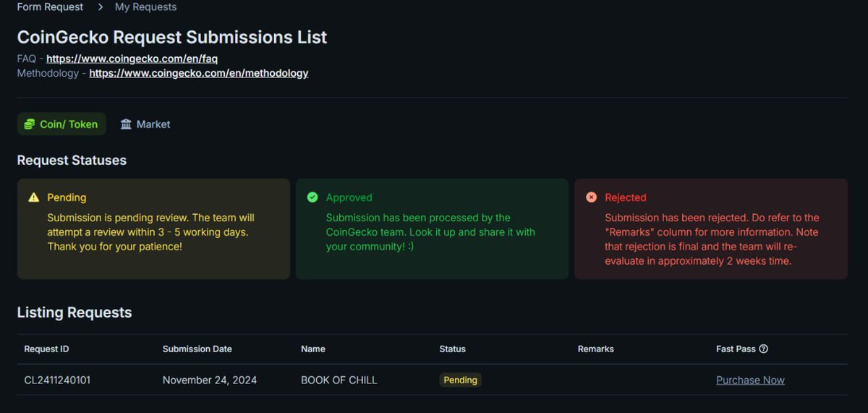Click the CoinGecko Request Submissions List title

coord(172,37)
